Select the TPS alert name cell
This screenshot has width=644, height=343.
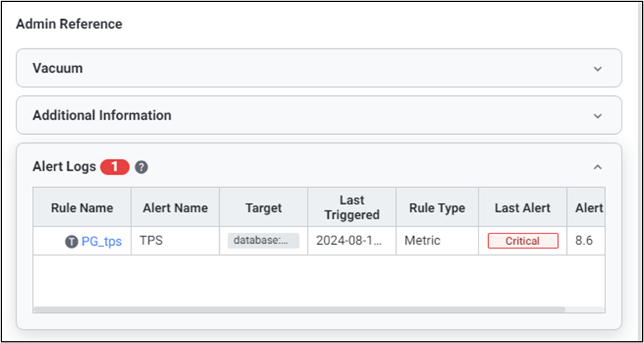coord(151,241)
